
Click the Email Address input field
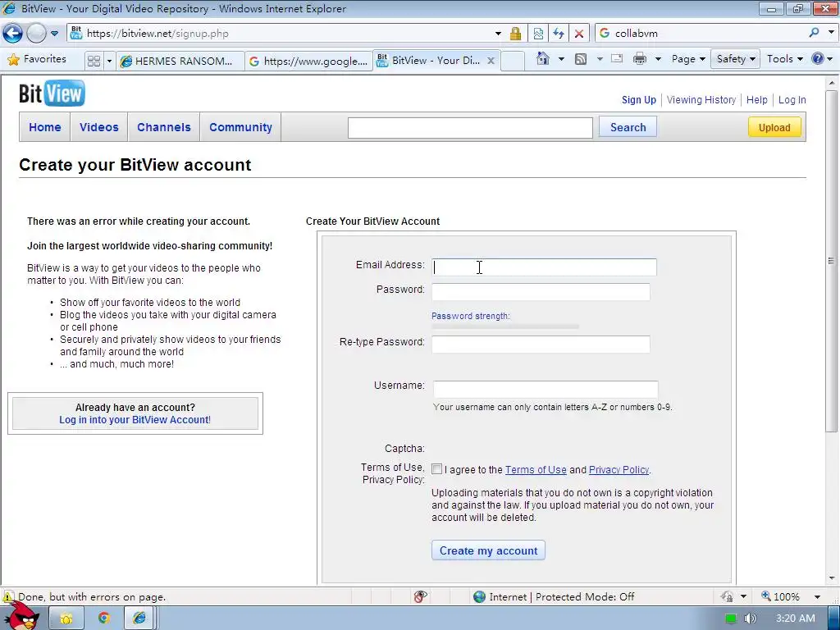(x=545, y=267)
